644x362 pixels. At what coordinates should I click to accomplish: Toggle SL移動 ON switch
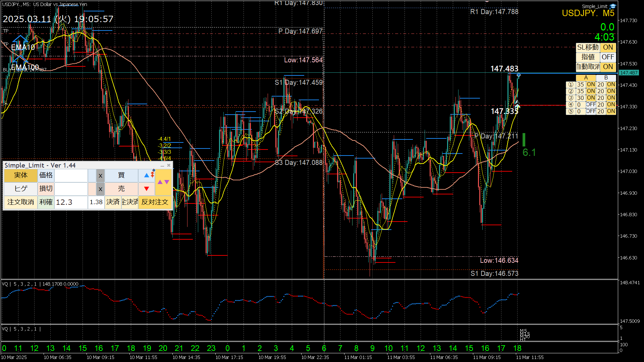coord(608,47)
